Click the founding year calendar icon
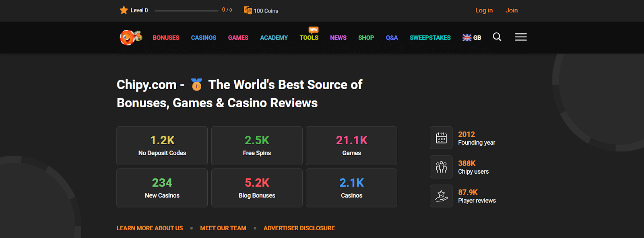The width and height of the screenshot is (644, 238). (x=441, y=138)
